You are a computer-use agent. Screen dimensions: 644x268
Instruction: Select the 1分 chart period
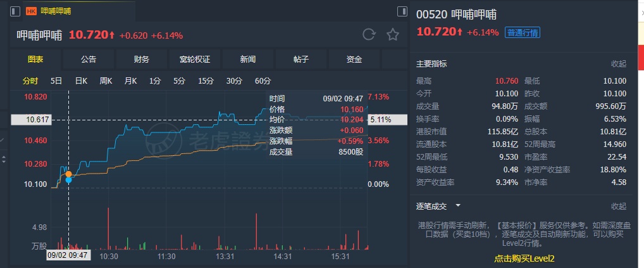coord(155,81)
